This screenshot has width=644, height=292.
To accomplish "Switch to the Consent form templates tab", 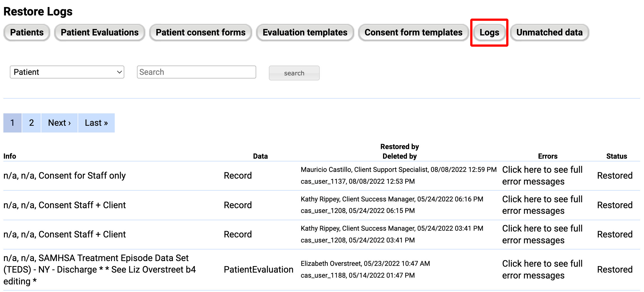I will (413, 32).
